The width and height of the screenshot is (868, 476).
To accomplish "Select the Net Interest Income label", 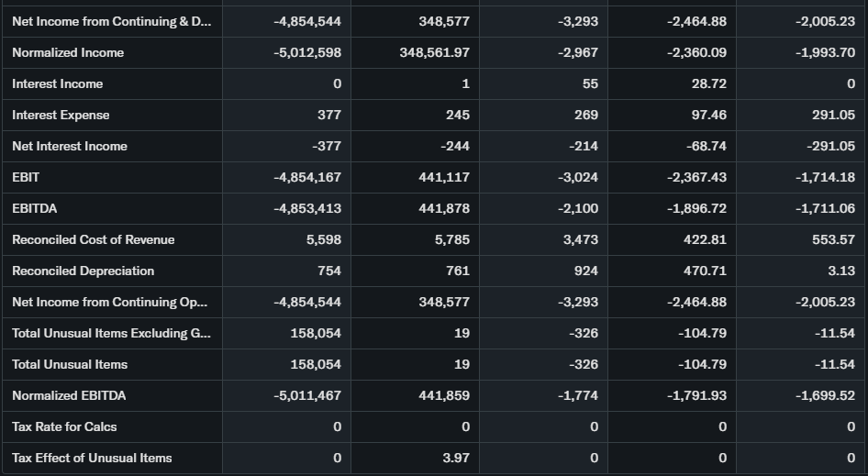I will (x=70, y=146).
